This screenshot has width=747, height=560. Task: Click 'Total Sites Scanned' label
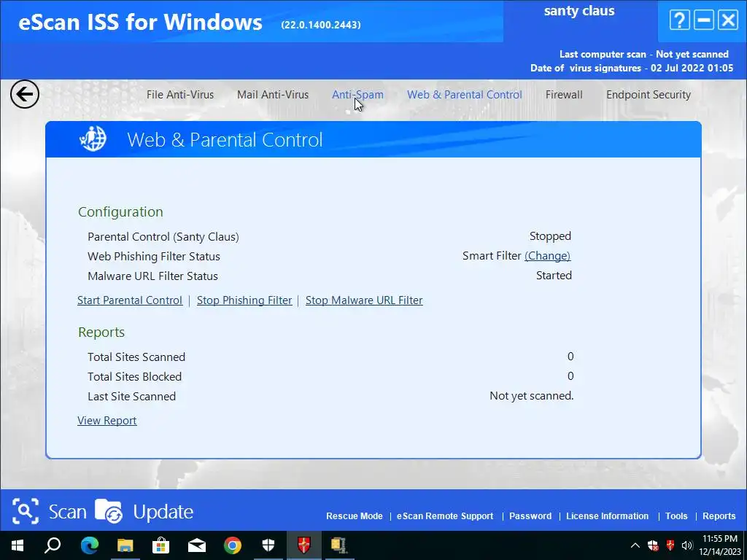click(136, 357)
